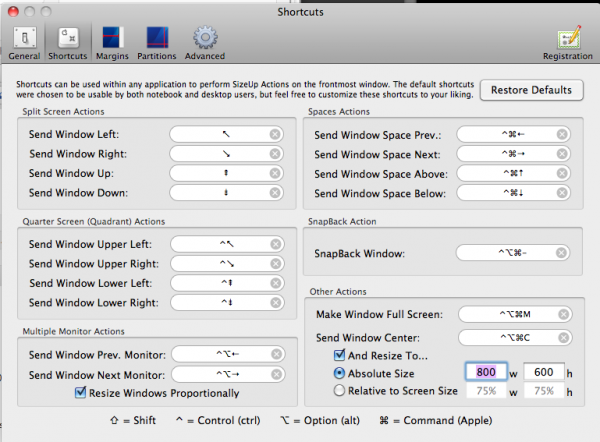Clear the SnapBack Window shortcut
This screenshot has height=442, width=600.
click(561, 253)
